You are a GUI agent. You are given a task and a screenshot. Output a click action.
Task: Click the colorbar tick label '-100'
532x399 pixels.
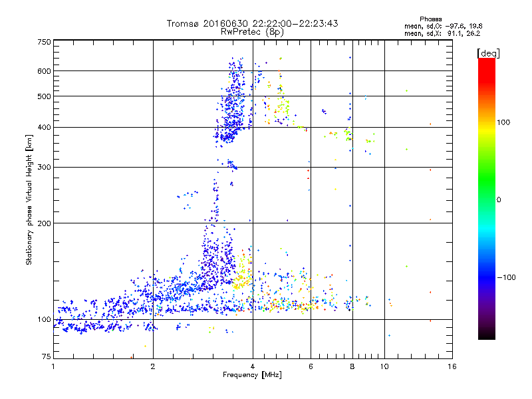point(507,277)
